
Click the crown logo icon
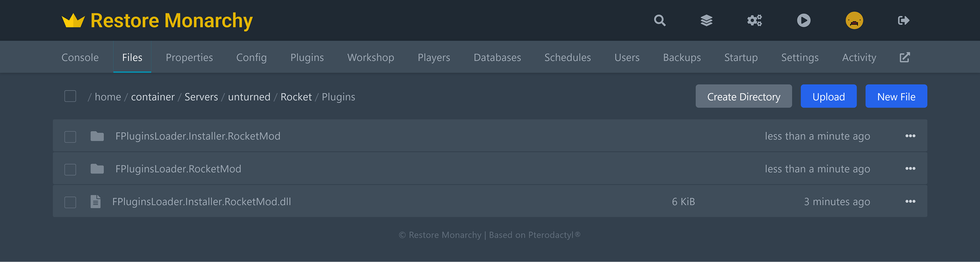coord(73,21)
